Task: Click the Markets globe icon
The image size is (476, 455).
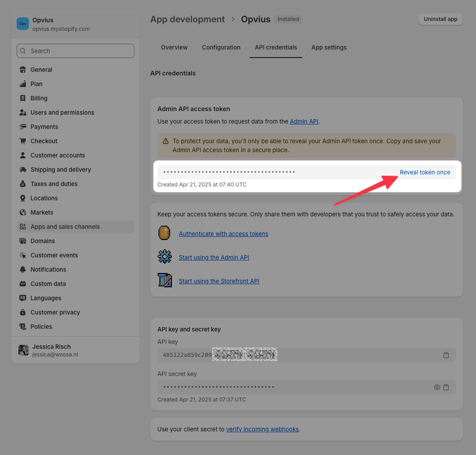Action: [x=23, y=212]
